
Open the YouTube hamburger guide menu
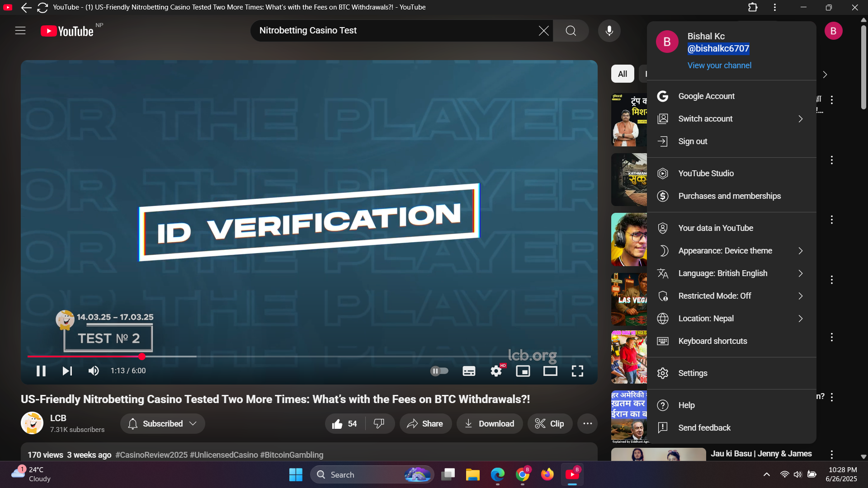coord(20,31)
